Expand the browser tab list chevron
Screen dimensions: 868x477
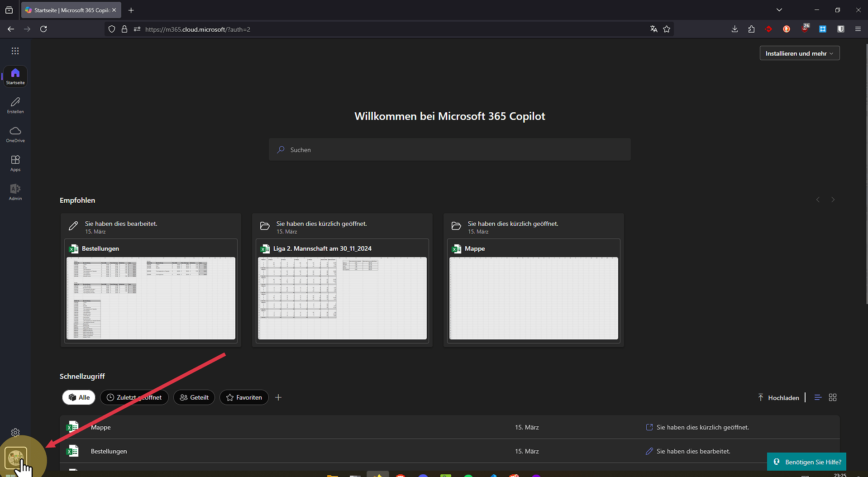tap(779, 10)
